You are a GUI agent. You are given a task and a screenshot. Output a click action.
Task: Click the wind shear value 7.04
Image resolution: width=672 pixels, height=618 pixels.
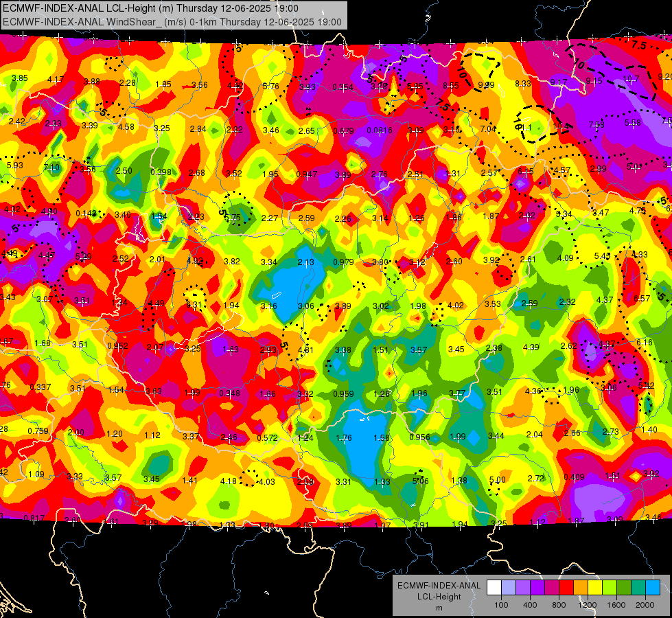point(488,128)
